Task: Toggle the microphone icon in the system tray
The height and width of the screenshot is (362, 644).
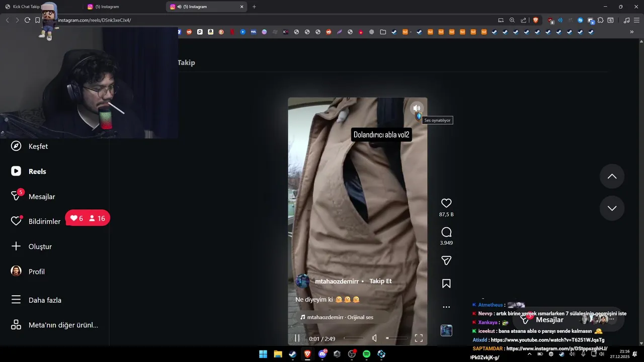Action: click(x=583, y=354)
